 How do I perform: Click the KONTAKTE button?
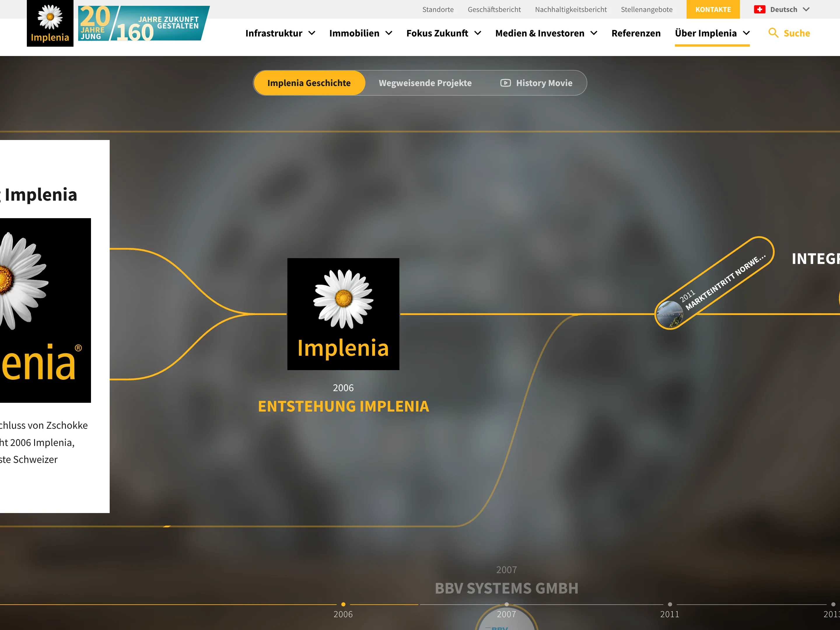click(x=713, y=10)
